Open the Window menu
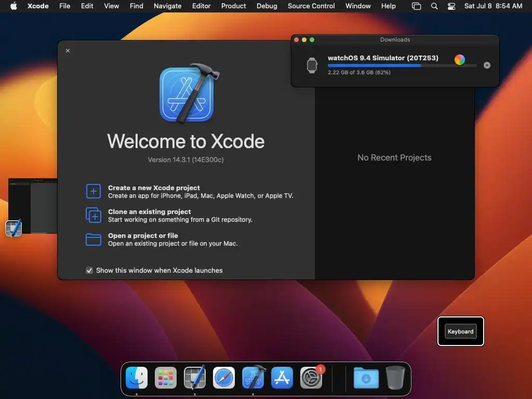This screenshot has width=532, height=399. pos(358,6)
